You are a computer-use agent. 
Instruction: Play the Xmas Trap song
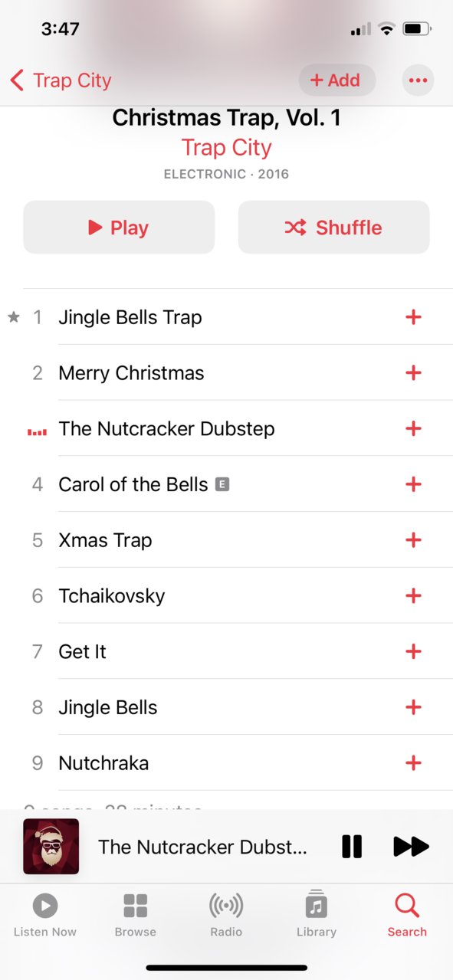[x=226, y=540]
